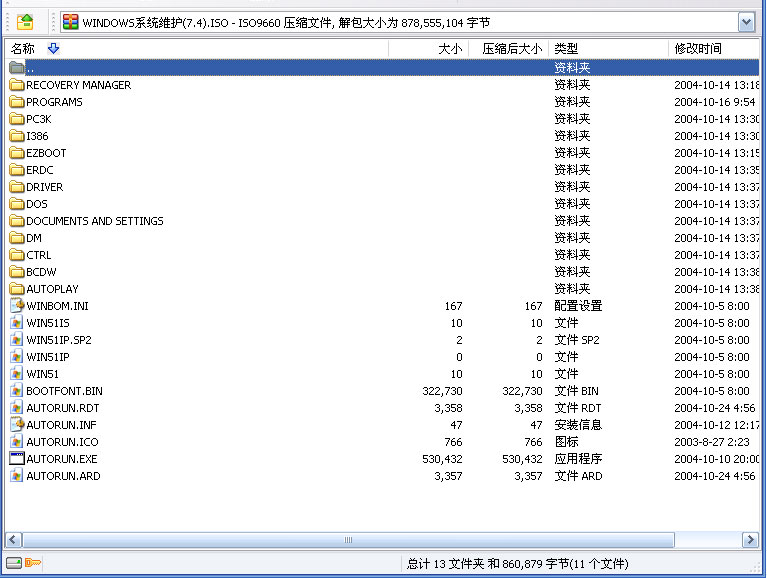Screen dimensions: 767x578
Task: Select the AUTORUN.ARD file name
Action: (x=63, y=476)
